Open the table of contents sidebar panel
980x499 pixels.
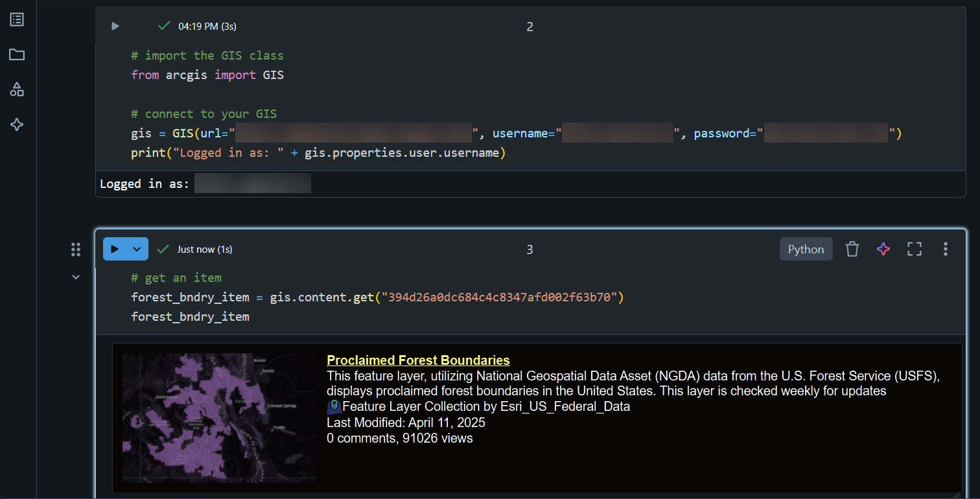point(17,19)
